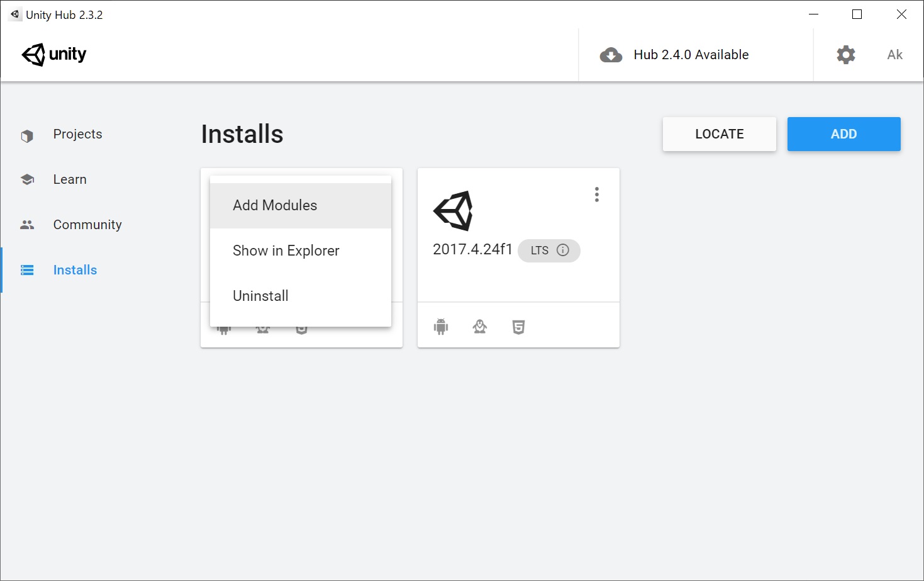Switch to the Community section
Screen dimensions: 924x581
[87, 225]
